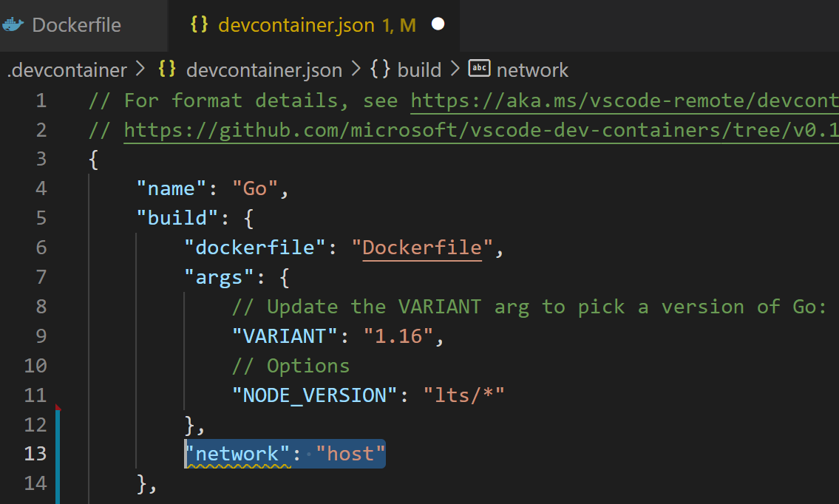Click the "host" value on line 13
This screenshot has width=839, height=504.
click(x=350, y=454)
